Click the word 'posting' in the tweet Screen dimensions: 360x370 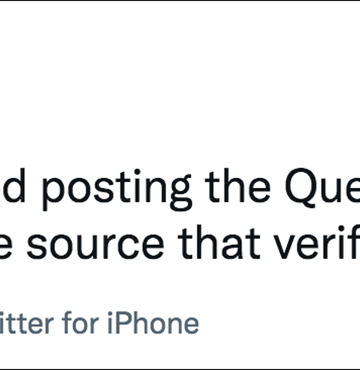point(118,190)
